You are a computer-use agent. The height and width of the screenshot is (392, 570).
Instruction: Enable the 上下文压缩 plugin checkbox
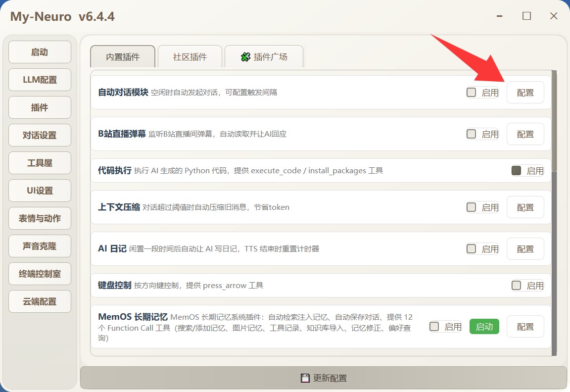[472, 207]
